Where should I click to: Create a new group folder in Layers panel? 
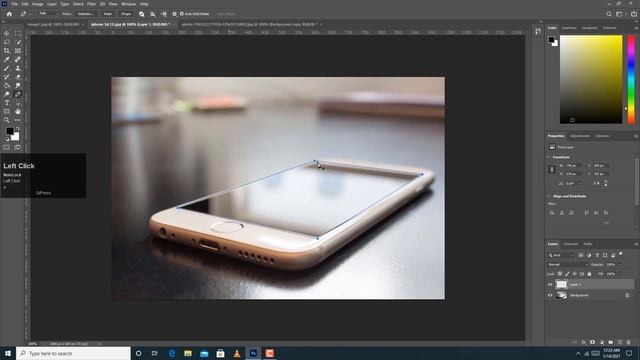[611, 342]
